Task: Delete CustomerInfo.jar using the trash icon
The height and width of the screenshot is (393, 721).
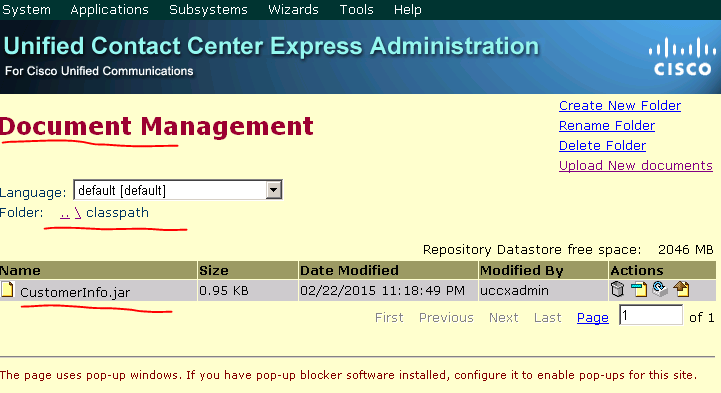Action: coord(618,289)
